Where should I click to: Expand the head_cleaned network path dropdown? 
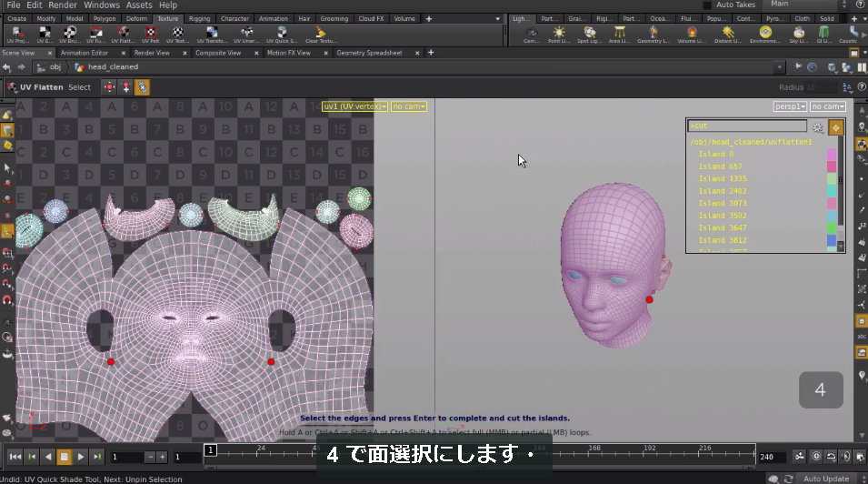click(x=780, y=67)
